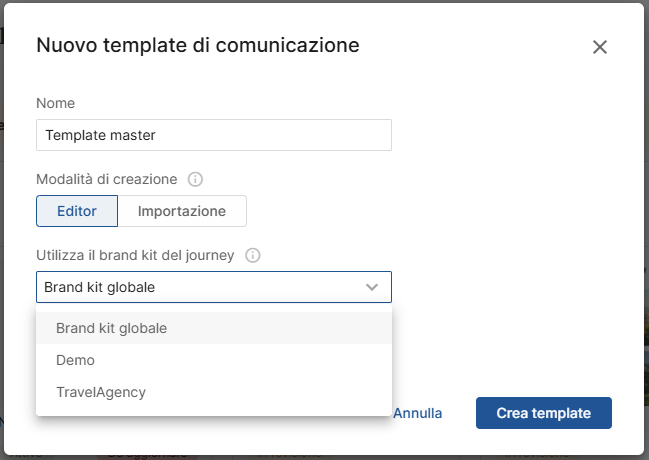Switch to Importazione creation mode
This screenshot has width=649, height=460.
click(x=182, y=211)
